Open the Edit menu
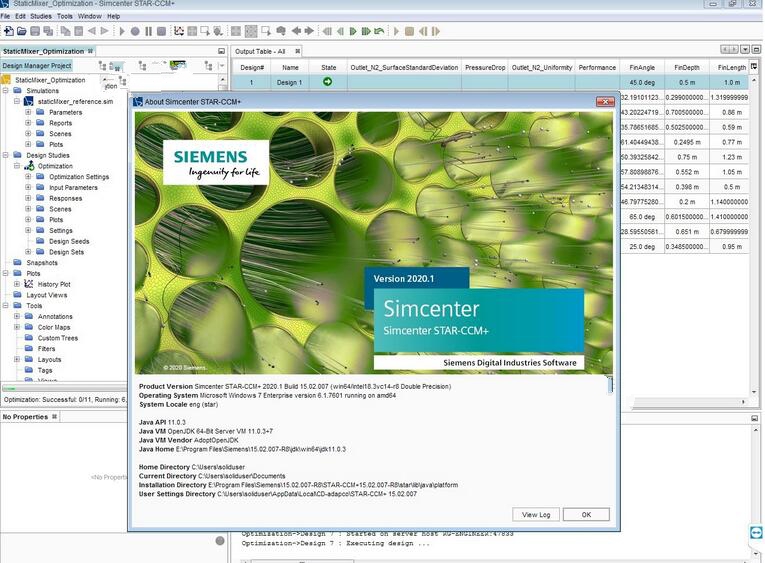 pos(20,16)
